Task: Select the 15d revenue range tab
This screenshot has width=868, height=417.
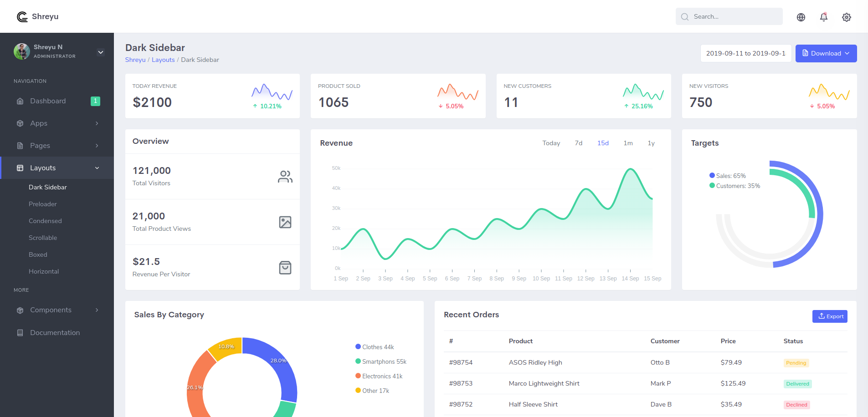Action: [603, 143]
